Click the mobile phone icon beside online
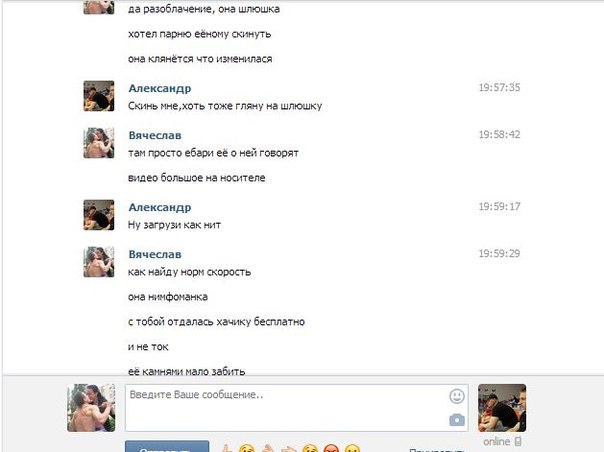 point(518,441)
